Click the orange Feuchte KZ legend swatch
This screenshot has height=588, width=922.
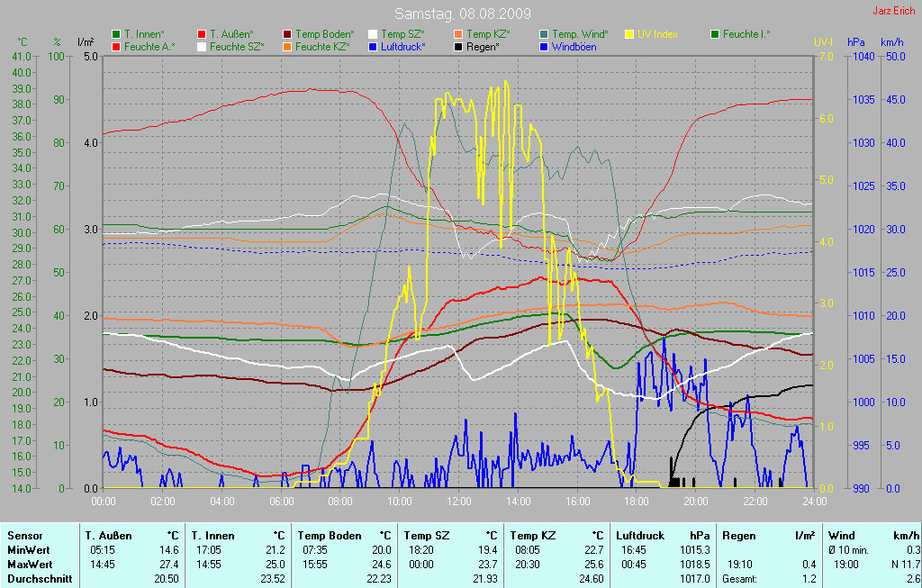pos(287,47)
